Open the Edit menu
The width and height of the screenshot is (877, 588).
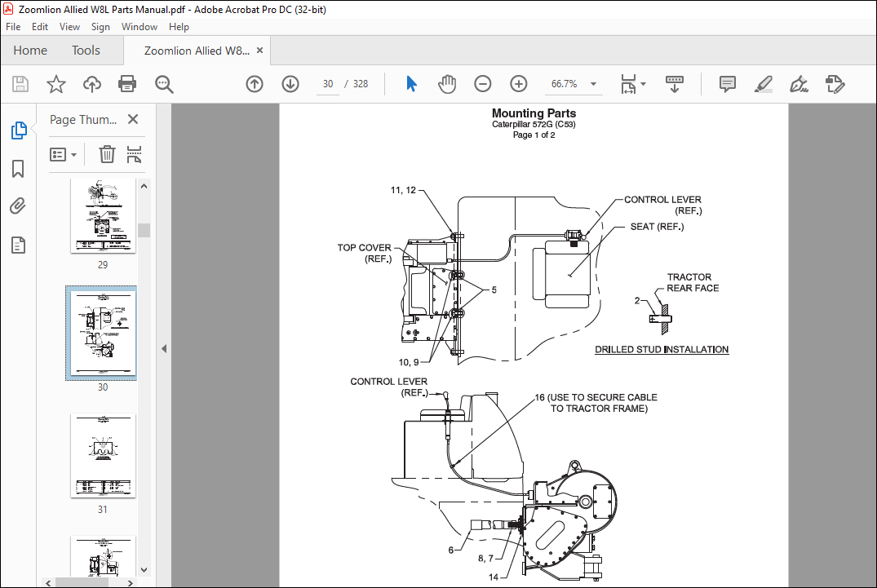[x=40, y=27]
